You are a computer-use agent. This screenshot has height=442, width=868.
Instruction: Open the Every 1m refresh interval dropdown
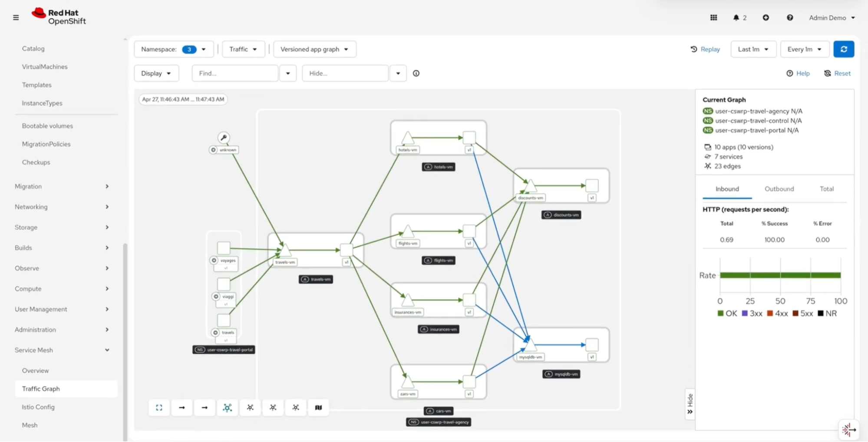(805, 49)
